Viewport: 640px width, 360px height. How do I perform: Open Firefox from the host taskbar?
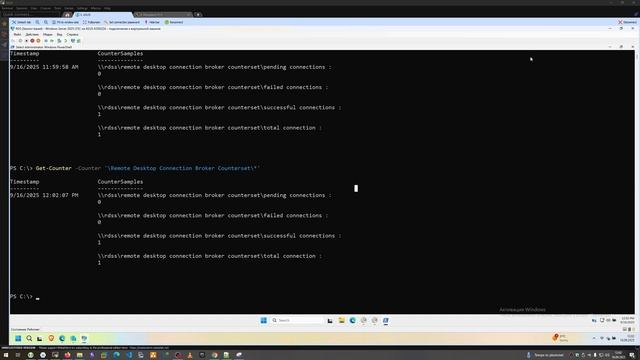67,356
